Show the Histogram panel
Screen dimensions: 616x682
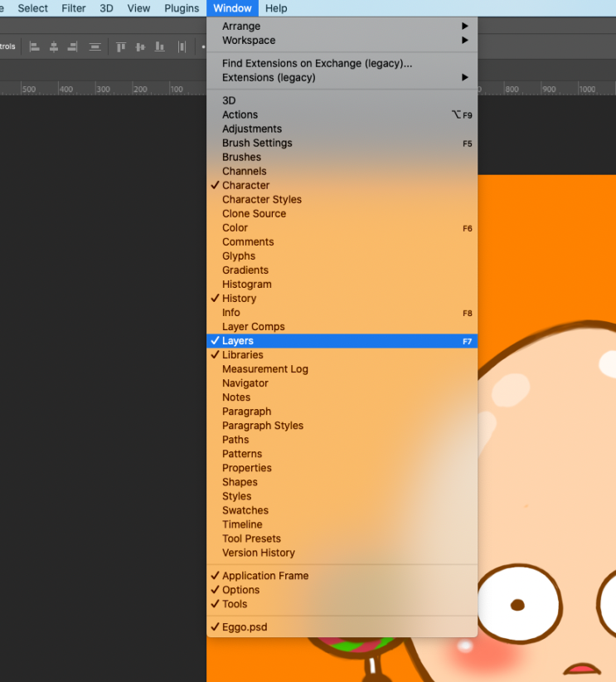point(342,285)
